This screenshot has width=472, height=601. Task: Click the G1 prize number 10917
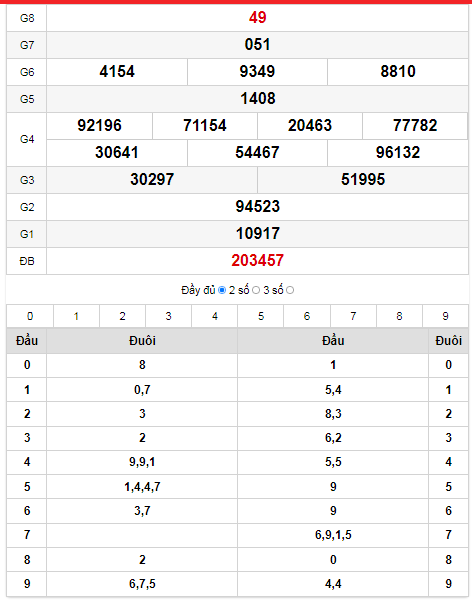pyautogui.click(x=258, y=233)
